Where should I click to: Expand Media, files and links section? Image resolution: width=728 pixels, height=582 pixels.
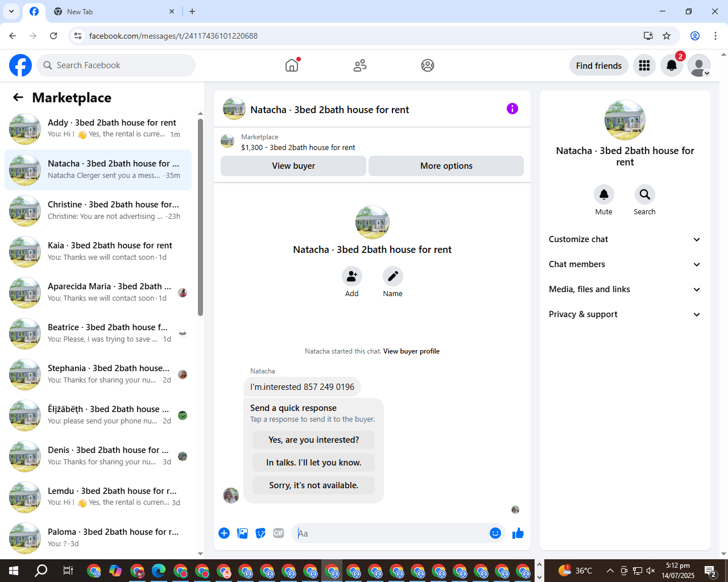point(624,289)
